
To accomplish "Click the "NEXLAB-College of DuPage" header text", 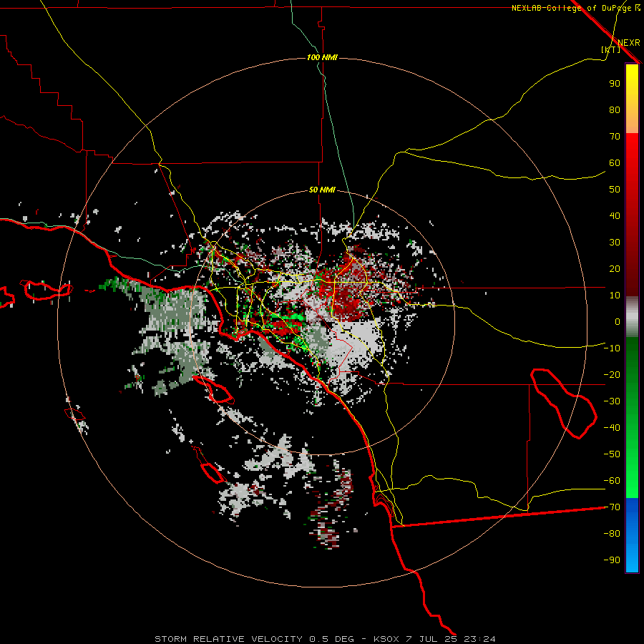I will [571, 8].
